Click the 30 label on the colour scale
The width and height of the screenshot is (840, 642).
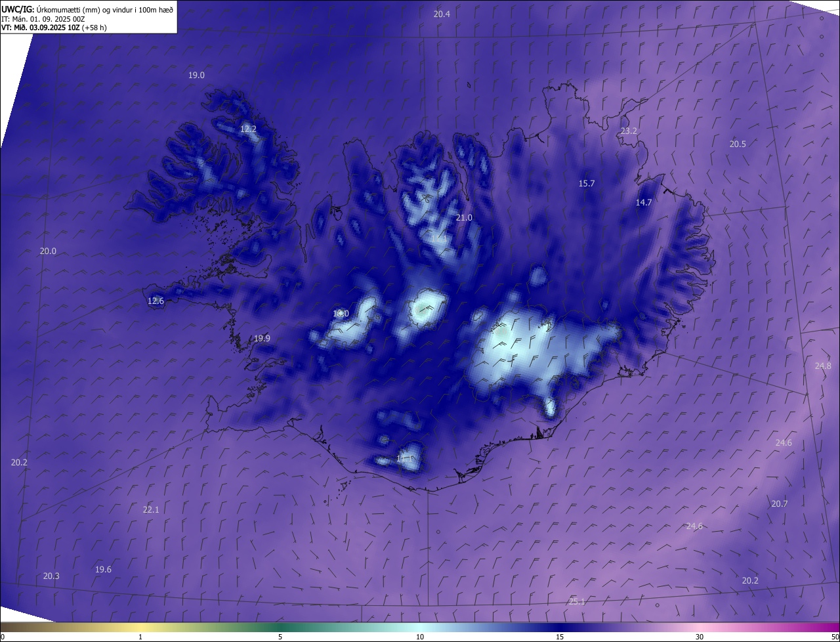(x=700, y=637)
